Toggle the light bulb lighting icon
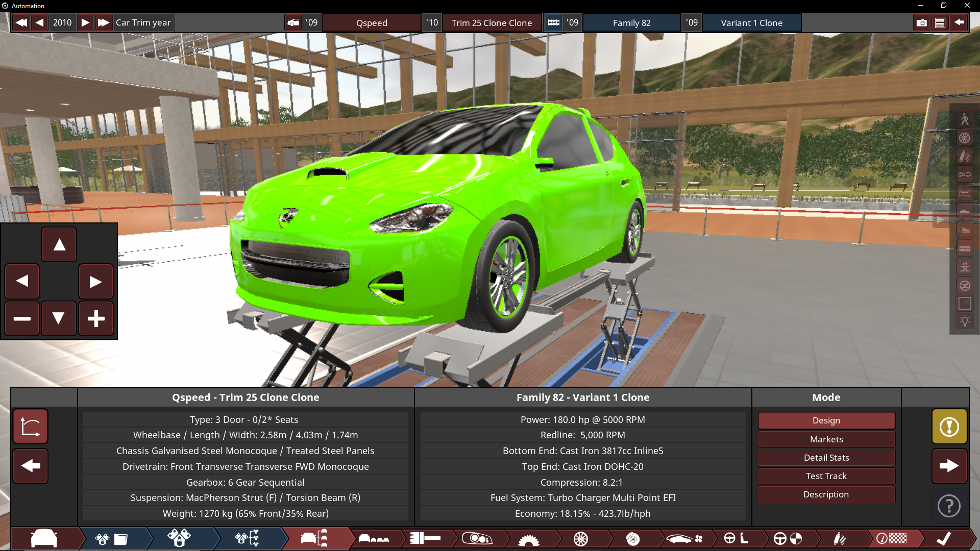The width and height of the screenshot is (980, 551). [x=964, y=321]
